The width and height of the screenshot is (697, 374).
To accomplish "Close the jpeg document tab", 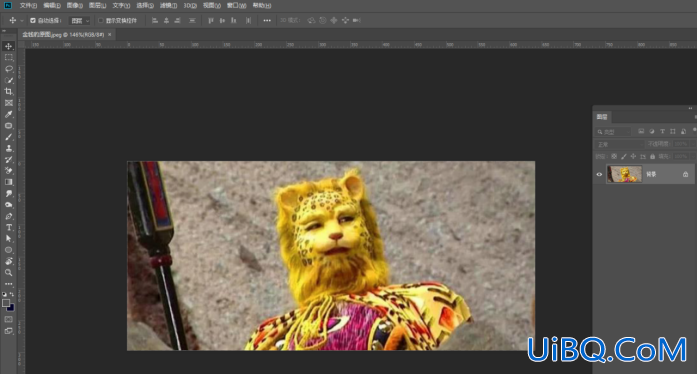I will tap(110, 34).
